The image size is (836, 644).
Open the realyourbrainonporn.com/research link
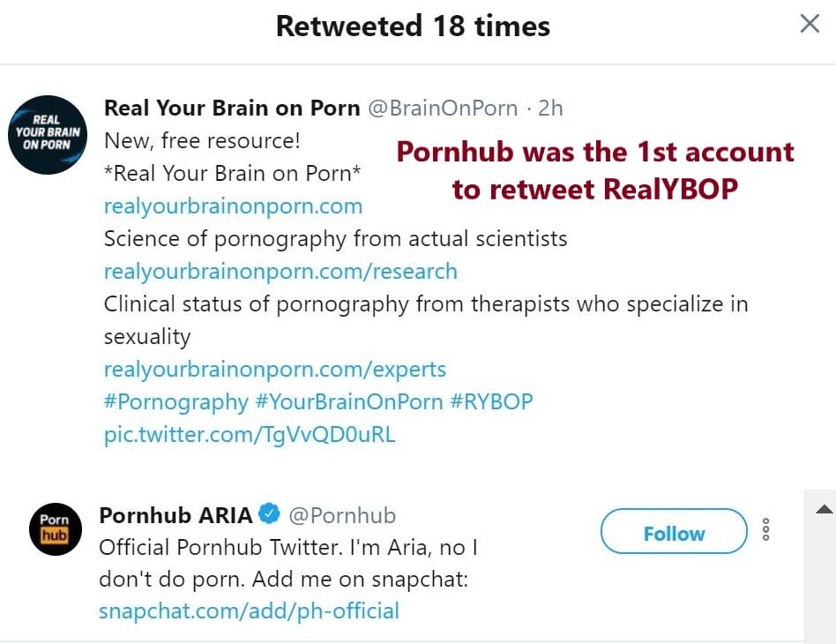click(x=280, y=271)
